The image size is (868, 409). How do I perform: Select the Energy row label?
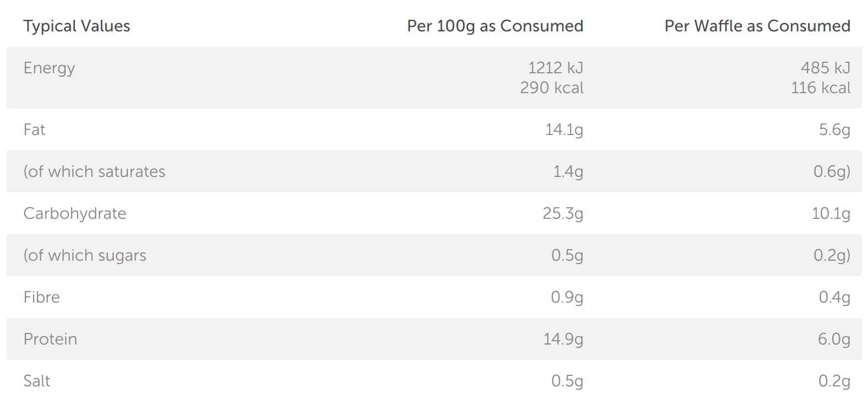coord(49,68)
